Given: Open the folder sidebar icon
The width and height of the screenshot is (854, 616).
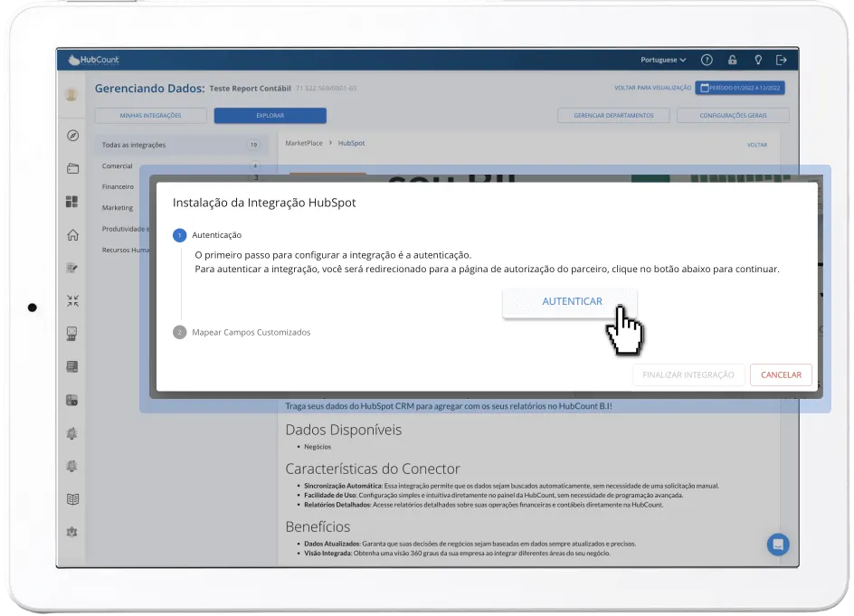Looking at the screenshot, I should click(x=73, y=169).
